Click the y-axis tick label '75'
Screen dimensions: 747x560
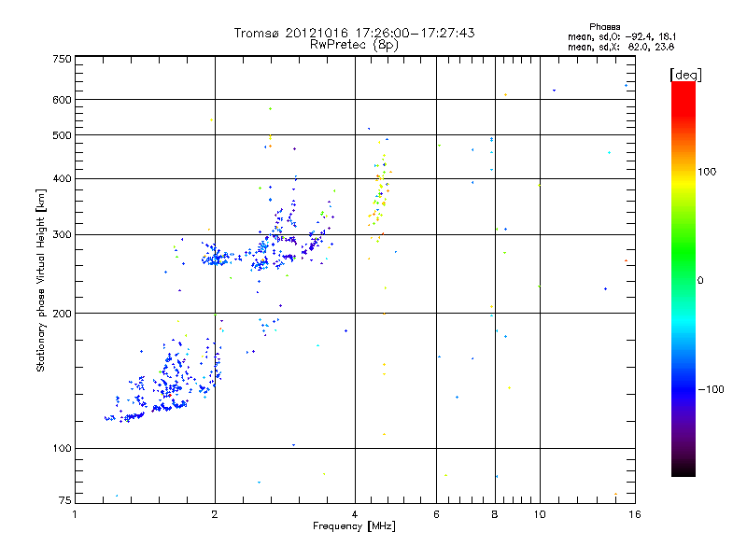[x=65, y=500]
